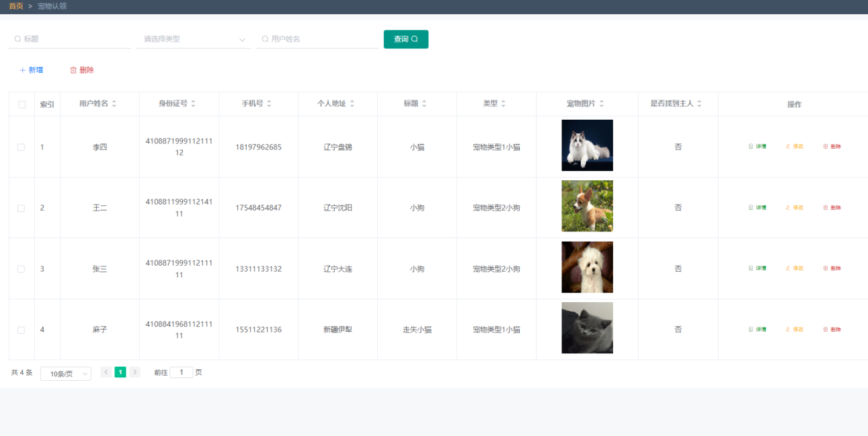Click the name cell 李四
This screenshot has width=868, height=436.
point(100,147)
